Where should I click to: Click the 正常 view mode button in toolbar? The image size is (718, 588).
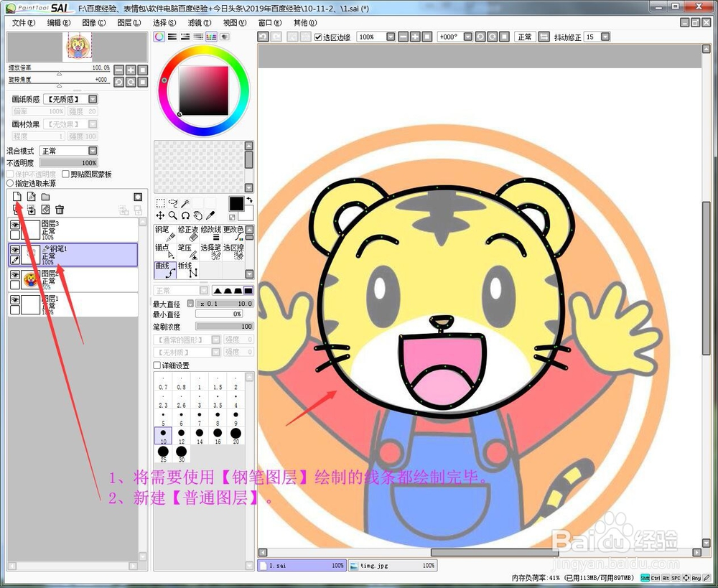point(525,37)
